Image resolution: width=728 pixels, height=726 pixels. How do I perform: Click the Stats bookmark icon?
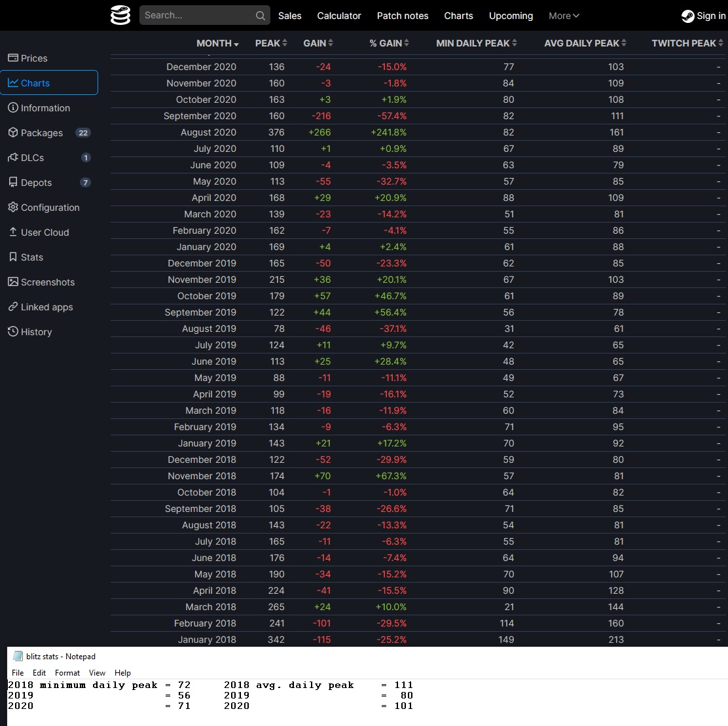(x=13, y=257)
